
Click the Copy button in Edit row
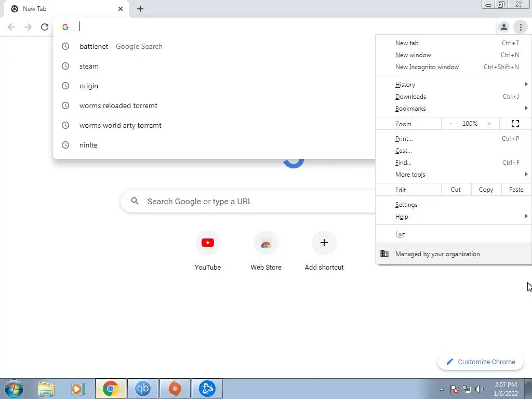click(486, 190)
